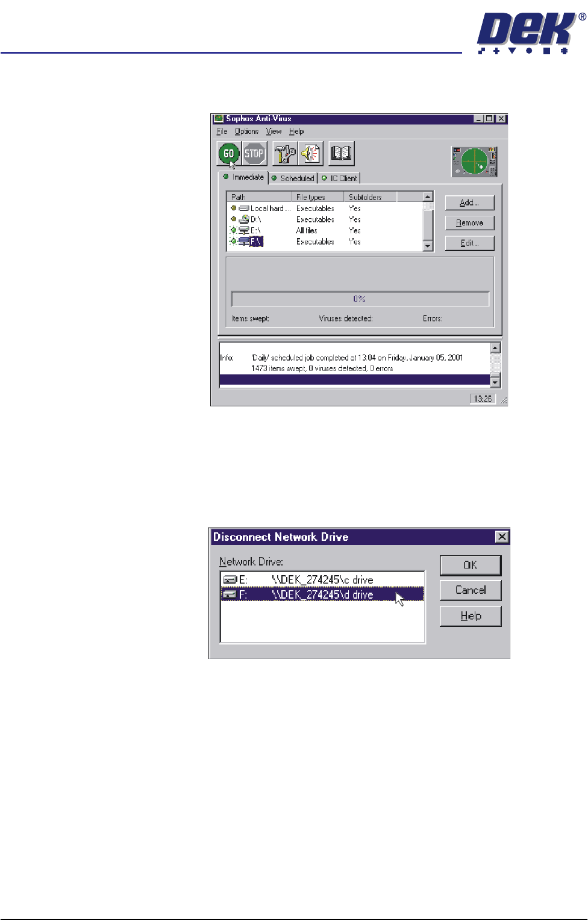This screenshot has width=588, height=920.
Task: Click the Remove button
Action: coord(469,223)
